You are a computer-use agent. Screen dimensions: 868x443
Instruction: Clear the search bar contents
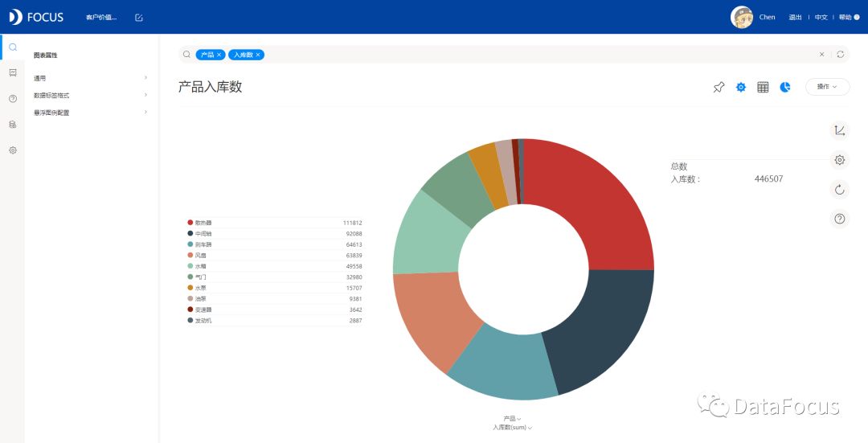click(x=822, y=54)
